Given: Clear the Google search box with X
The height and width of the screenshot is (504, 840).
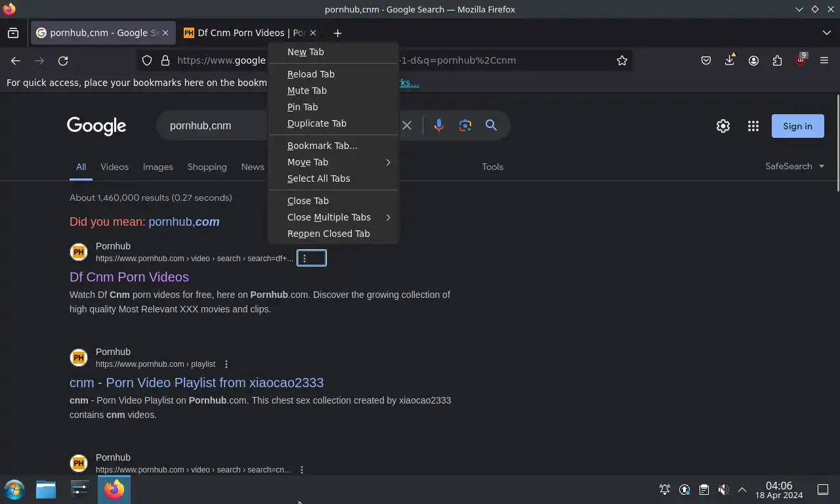Looking at the screenshot, I should [407, 125].
